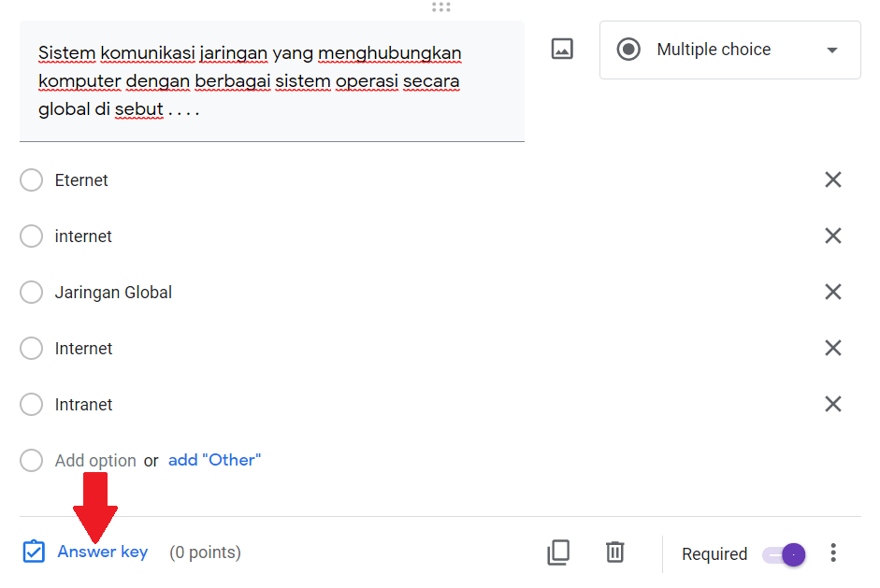The height and width of the screenshot is (588, 880).
Task: Open the more options three-dot menu
Action: [833, 553]
